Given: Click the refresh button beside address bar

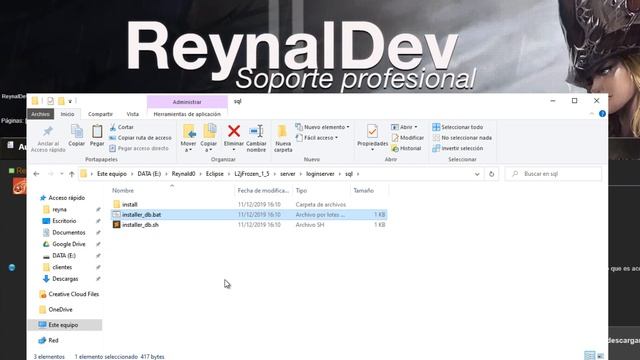Looking at the screenshot, I should coord(491,174).
